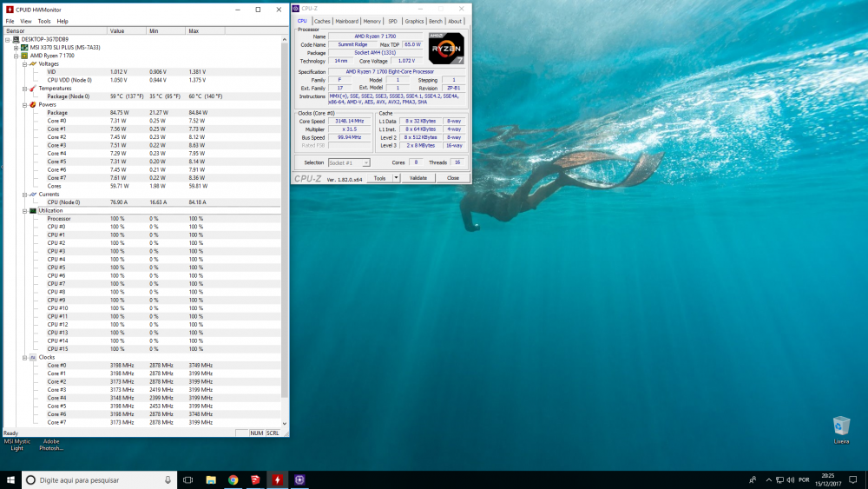868x489 pixels.
Task: Click the Cortana microphone icon
Action: coord(168,479)
